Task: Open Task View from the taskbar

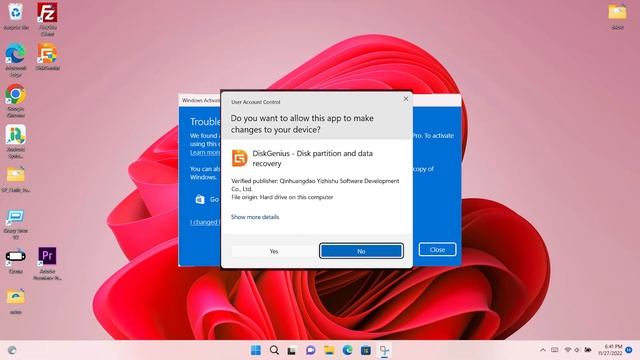Action: (292, 350)
